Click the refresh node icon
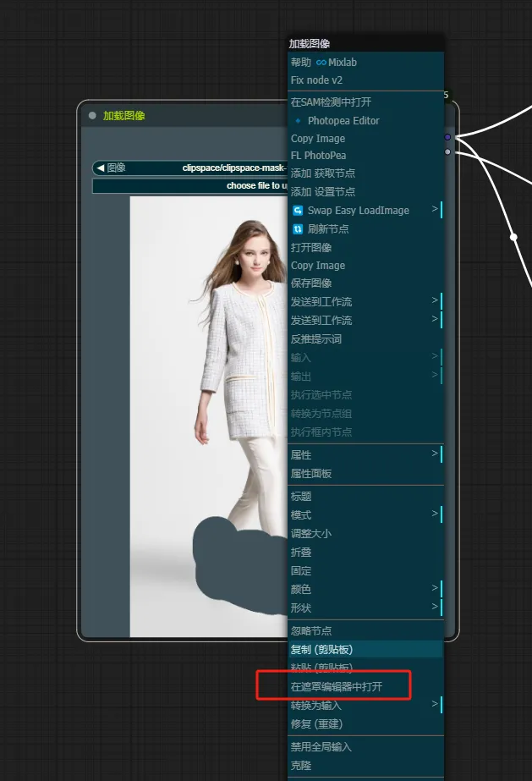The width and height of the screenshot is (532, 781). [x=298, y=229]
